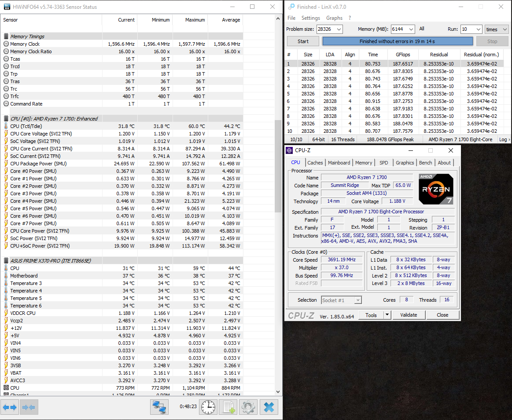Open CPU-Z Tools dropdown arrow
This screenshot has width=512, height=420.
click(387, 315)
